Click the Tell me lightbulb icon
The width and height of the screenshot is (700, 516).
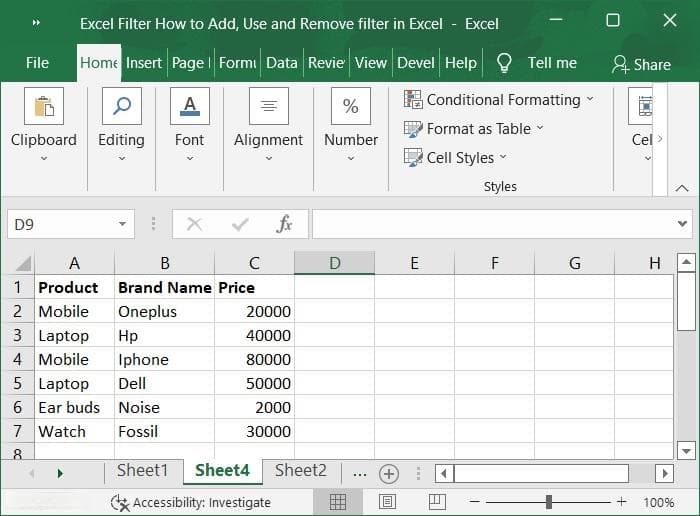coord(504,63)
